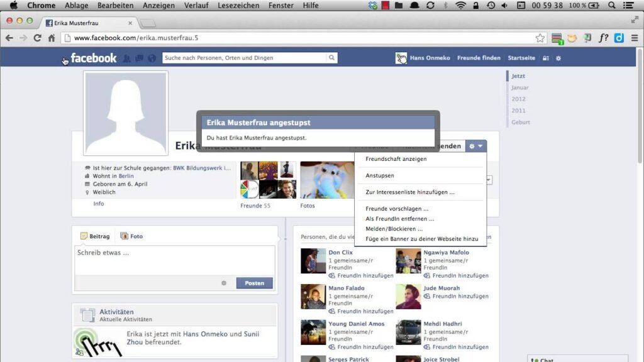Click the post audience gear icon
Screen dimensions: 644x362
point(223,283)
